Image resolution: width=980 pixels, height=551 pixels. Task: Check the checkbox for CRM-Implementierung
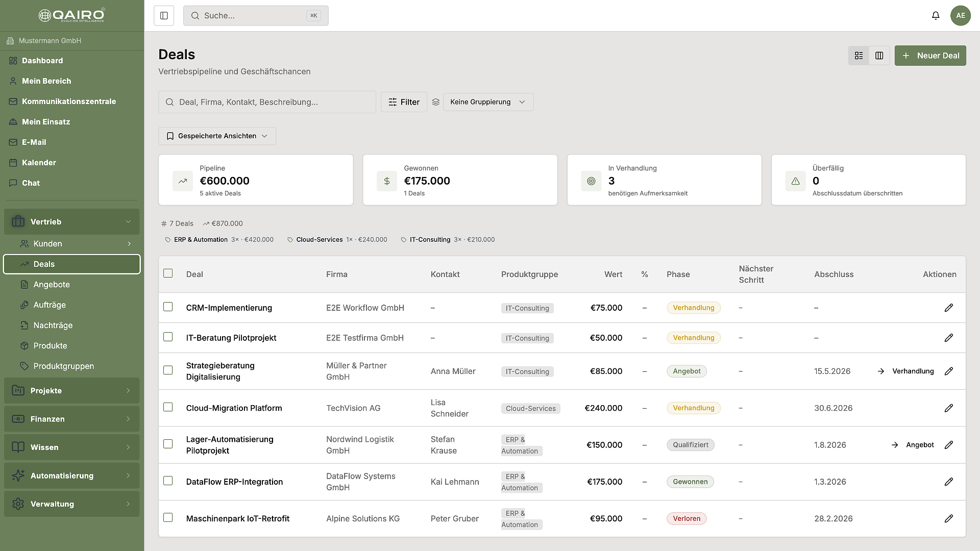pyautogui.click(x=168, y=307)
